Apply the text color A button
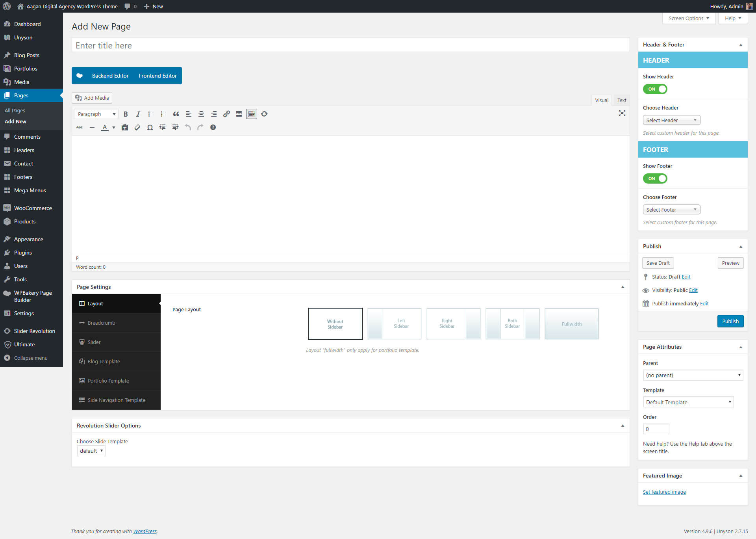 (x=105, y=127)
